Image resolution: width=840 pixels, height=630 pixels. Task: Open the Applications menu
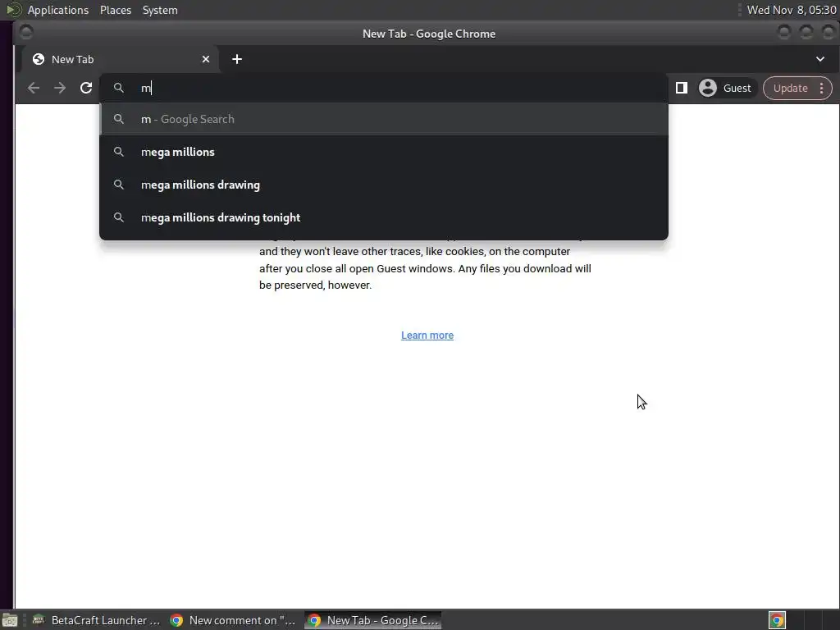[58, 10]
